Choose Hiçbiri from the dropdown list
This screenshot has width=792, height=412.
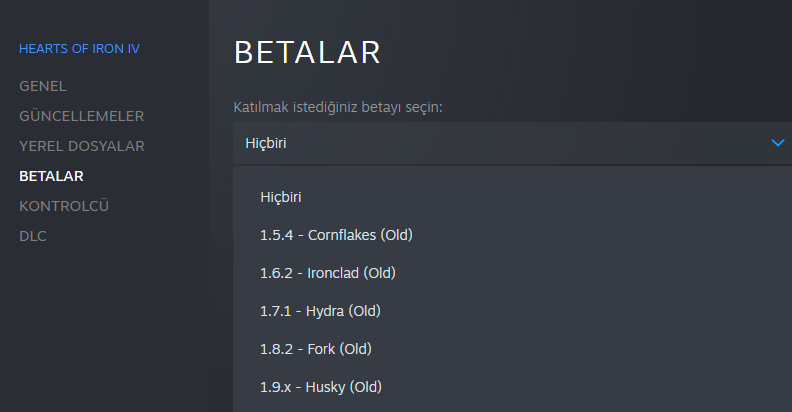pos(281,197)
